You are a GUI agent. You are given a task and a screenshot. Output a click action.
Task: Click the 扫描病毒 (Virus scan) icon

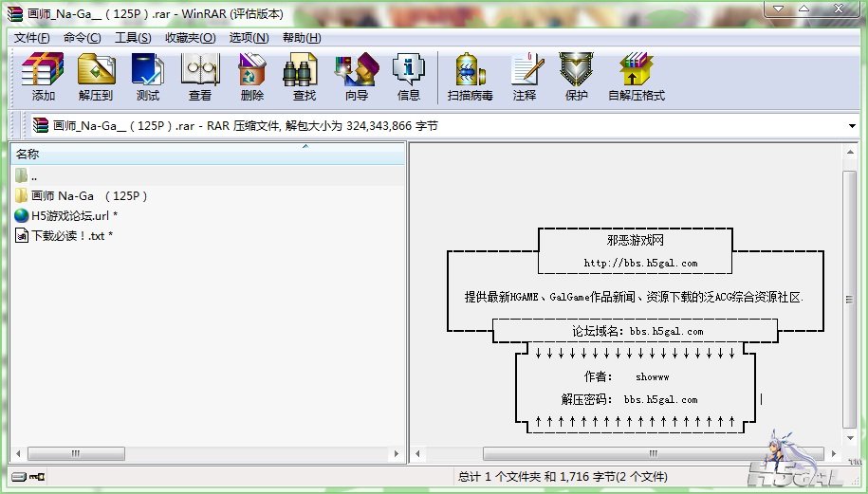pos(470,70)
